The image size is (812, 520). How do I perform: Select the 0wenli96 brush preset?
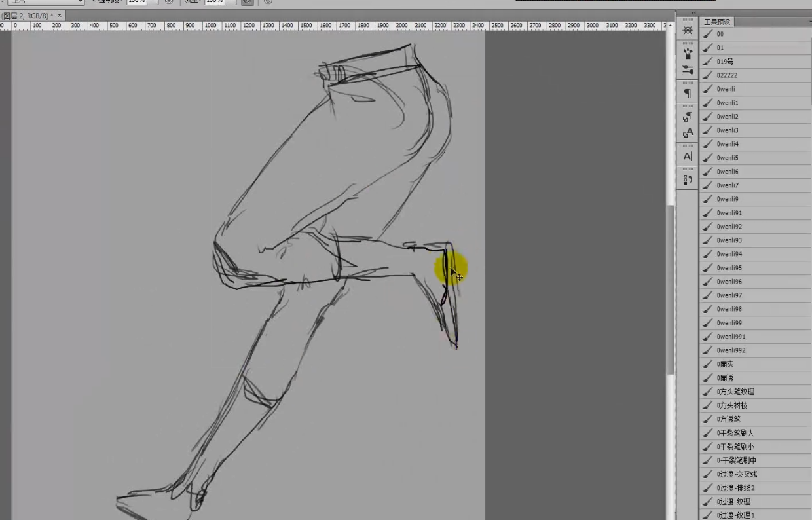tap(755, 282)
